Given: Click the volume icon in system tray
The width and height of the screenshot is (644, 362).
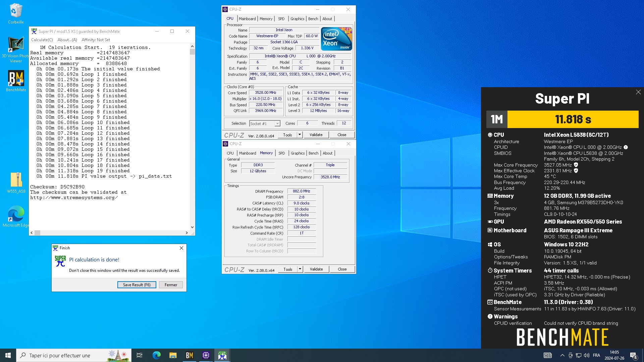Looking at the screenshot, I should click(586, 355).
